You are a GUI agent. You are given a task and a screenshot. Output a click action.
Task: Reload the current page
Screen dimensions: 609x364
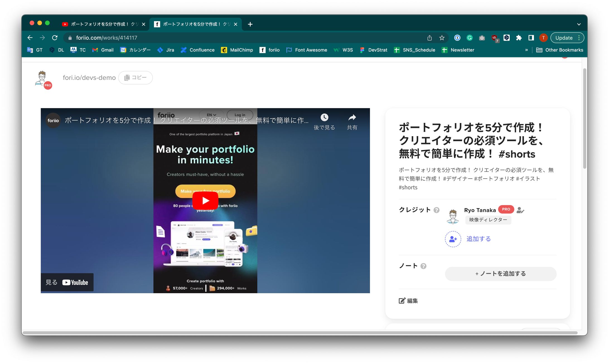(x=55, y=38)
